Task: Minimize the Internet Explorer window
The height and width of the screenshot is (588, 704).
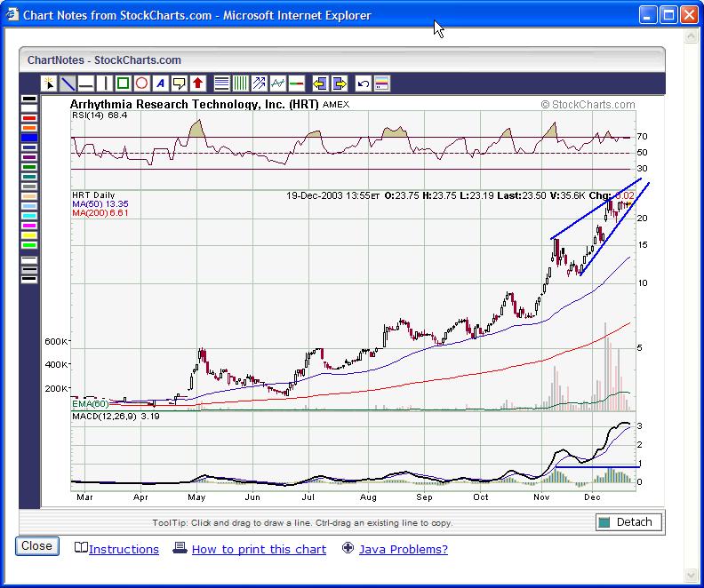Action: click(647, 15)
